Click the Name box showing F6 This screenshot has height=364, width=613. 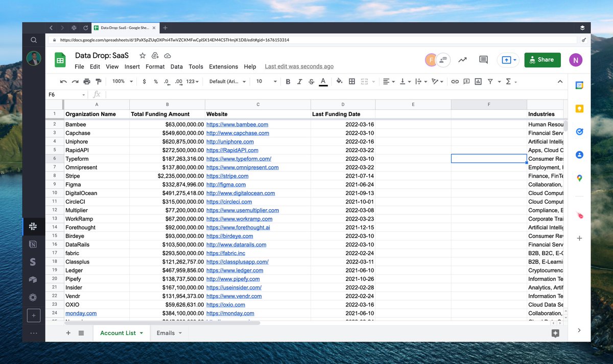[x=67, y=94]
